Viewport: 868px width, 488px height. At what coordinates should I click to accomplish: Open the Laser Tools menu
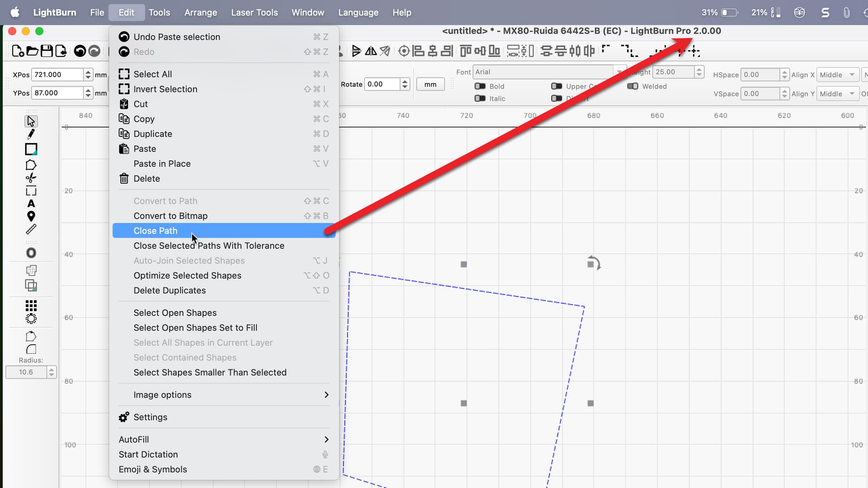pyautogui.click(x=255, y=12)
